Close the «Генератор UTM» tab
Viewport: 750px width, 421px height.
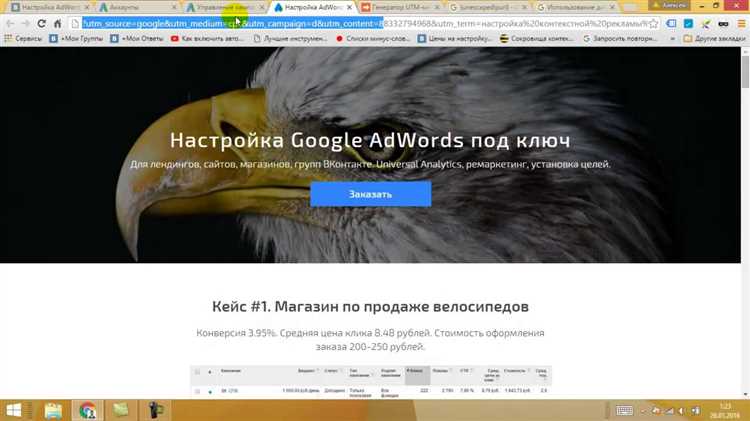[x=437, y=7]
